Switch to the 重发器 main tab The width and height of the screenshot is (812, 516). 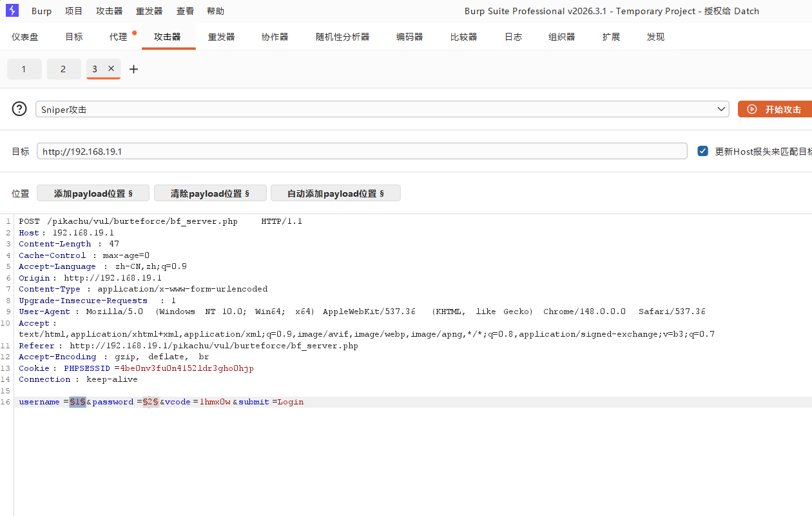(221, 37)
